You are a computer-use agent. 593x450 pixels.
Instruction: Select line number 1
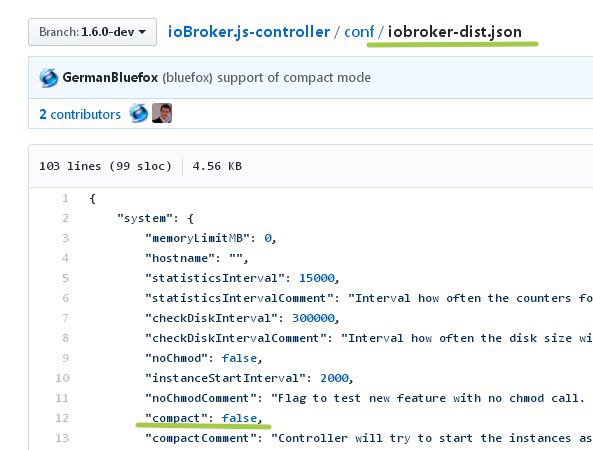[x=65, y=198]
